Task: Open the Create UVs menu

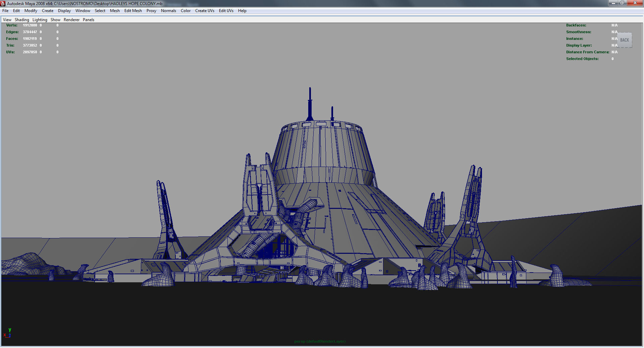Action: click(x=205, y=11)
